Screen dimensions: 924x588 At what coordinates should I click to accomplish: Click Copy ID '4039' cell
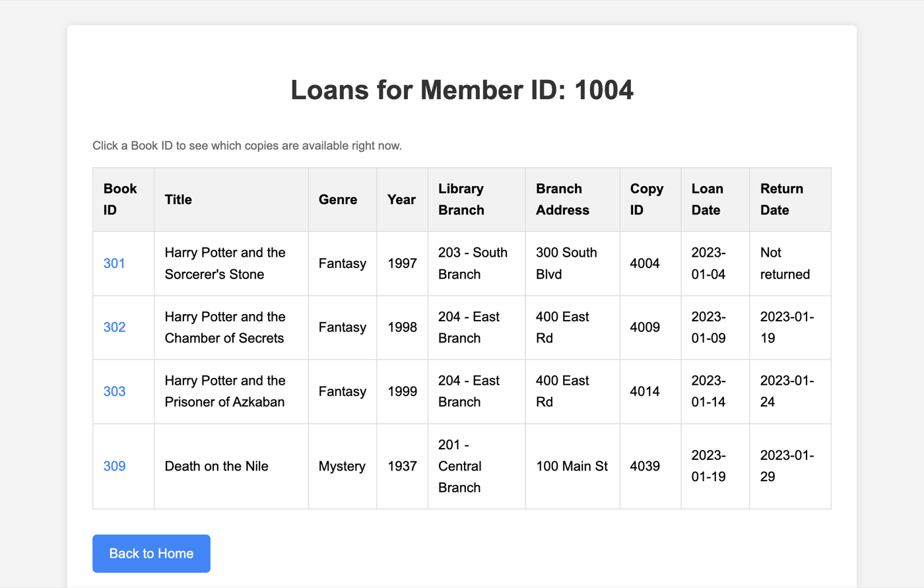click(650, 466)
